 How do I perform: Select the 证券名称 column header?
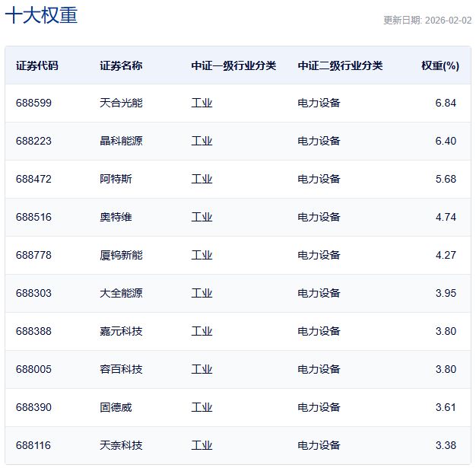120,65
